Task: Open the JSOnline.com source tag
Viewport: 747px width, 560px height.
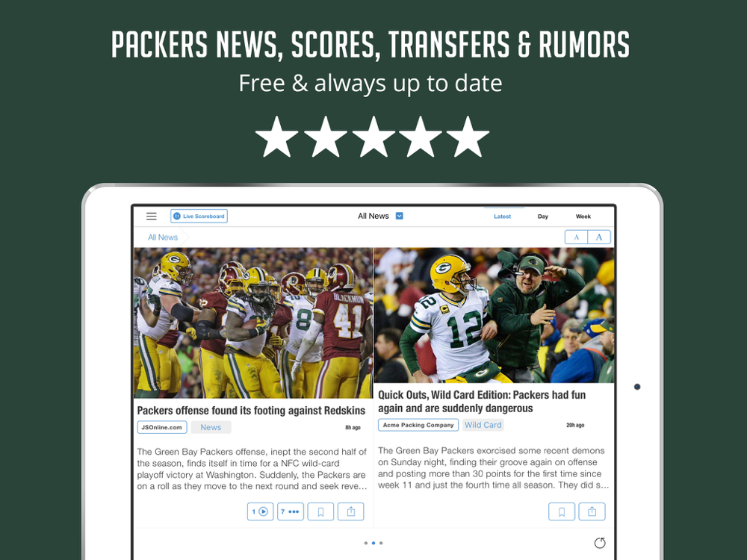Action: (162, 427)
